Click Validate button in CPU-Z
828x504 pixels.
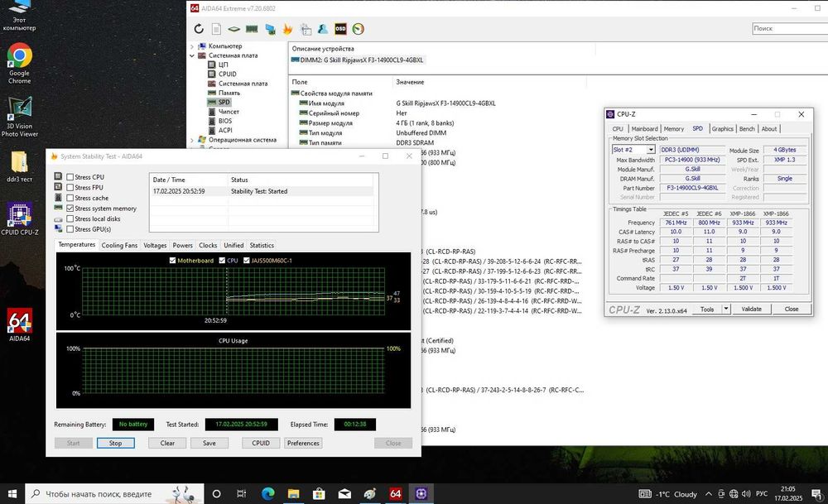(x=752, y=309)
